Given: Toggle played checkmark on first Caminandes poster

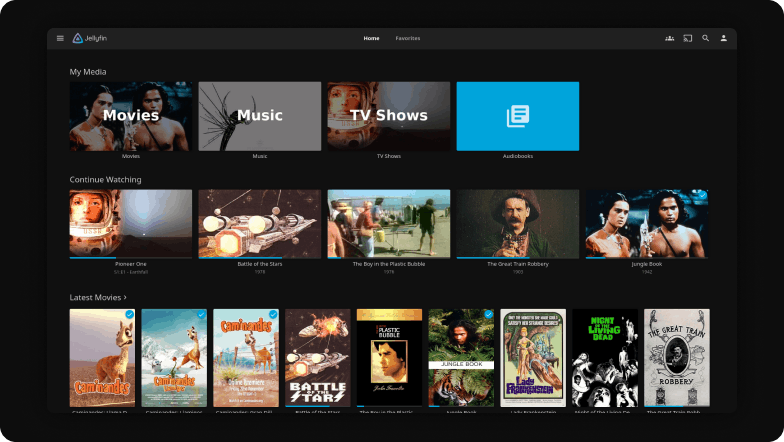Looking at the screenshot, I should point(129,314).
